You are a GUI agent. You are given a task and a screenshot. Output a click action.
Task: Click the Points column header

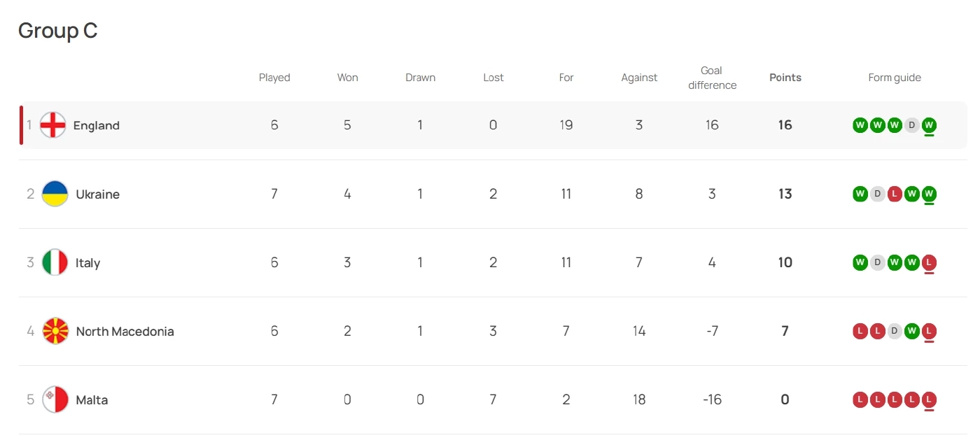785,78
